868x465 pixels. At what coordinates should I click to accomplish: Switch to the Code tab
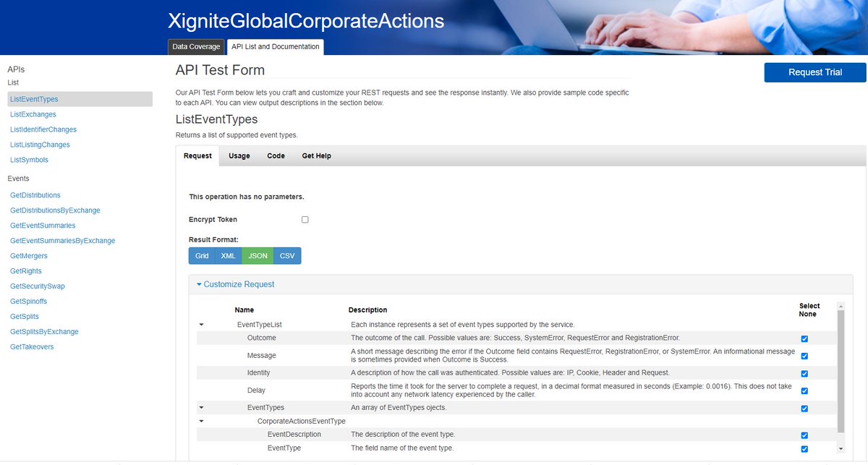(x=276, y=155)
